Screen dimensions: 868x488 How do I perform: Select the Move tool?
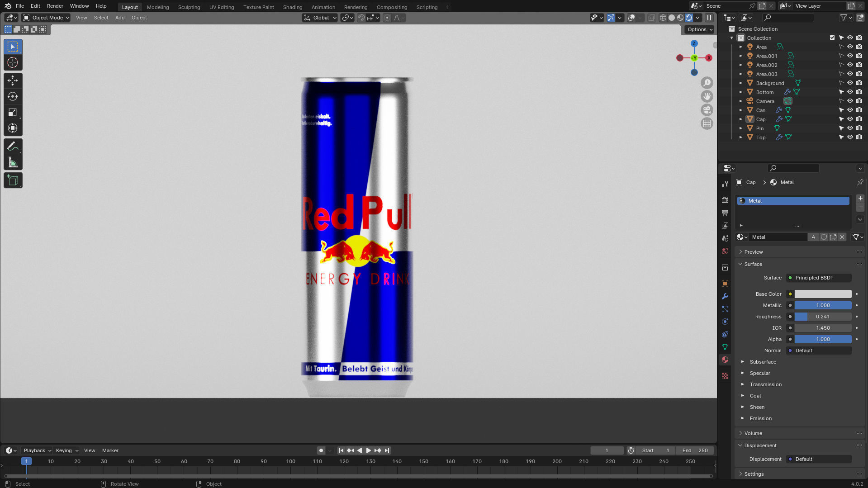pyautogui.click(x=13, y=81)
